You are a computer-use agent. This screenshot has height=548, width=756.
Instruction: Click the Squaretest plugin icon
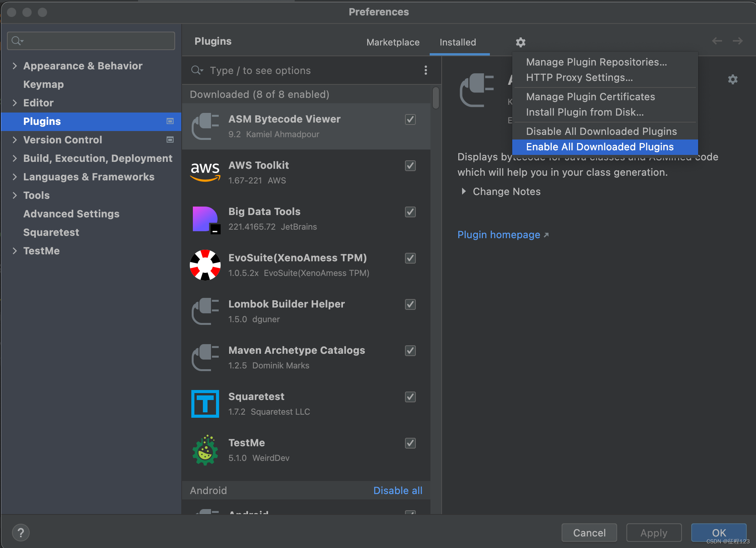click(x=205, y=404)
